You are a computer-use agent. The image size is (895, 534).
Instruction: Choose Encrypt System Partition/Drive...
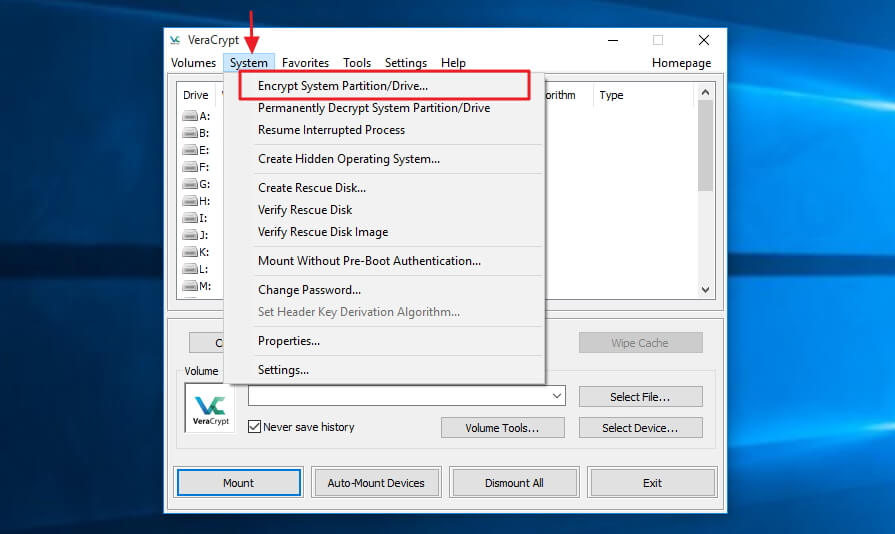(385, 86)
